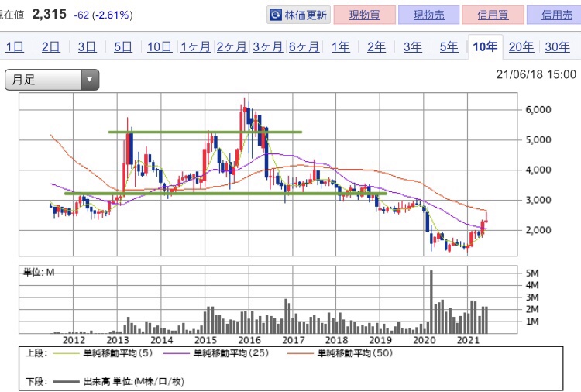Viewport: 581px width, 392px height.
Task: Click the current price 2,315
Action: pyautogui.click(x=50, y=15)
